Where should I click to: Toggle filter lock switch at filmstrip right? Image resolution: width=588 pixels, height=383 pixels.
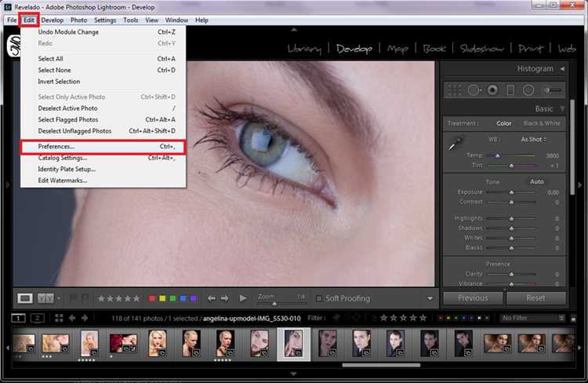pos(573,319)
